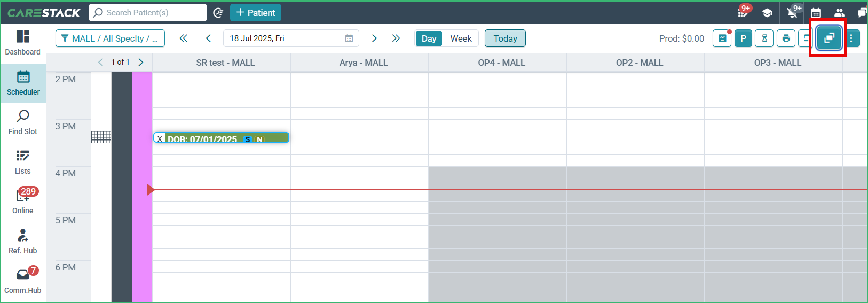Image resolution: width=868 pixels, height=303 pixels.
Task: Open chat messages icon at top right
Action: point(862,13)
